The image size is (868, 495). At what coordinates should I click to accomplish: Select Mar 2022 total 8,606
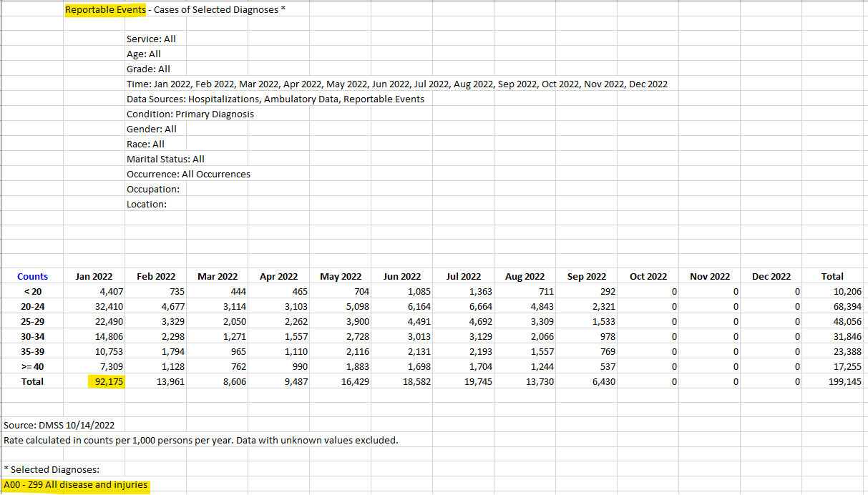(234, 381)
